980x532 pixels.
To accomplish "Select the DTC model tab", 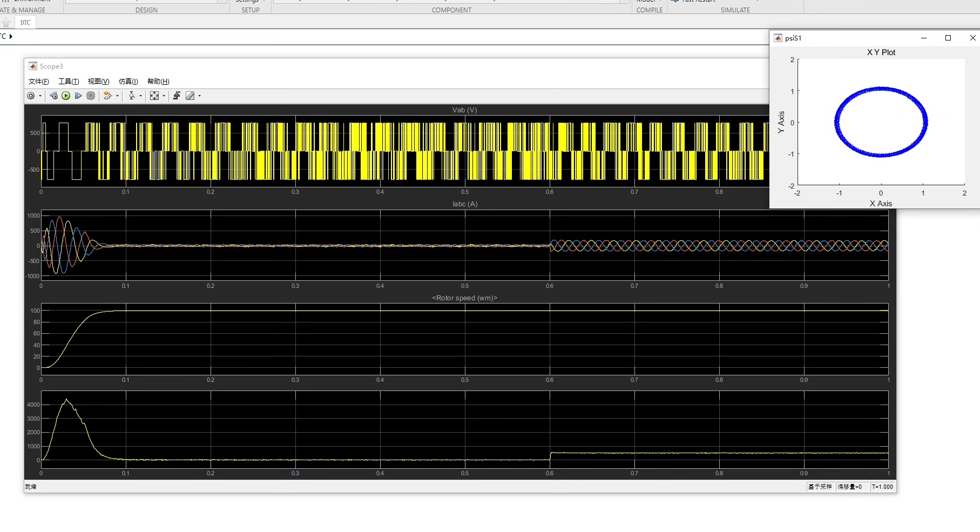I will pos(25,22).
